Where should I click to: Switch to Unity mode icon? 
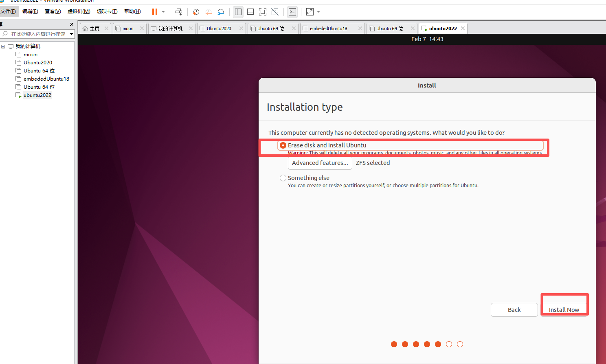[275, 12]
